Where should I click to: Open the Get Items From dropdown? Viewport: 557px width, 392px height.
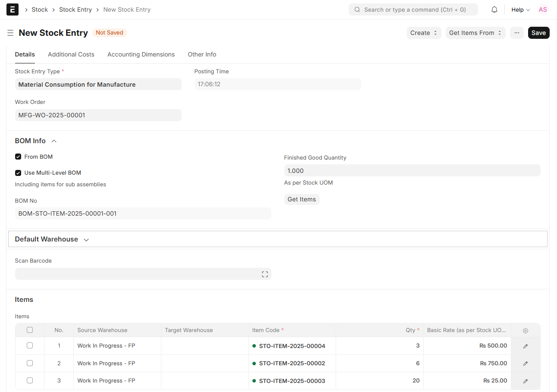(475, 33)
